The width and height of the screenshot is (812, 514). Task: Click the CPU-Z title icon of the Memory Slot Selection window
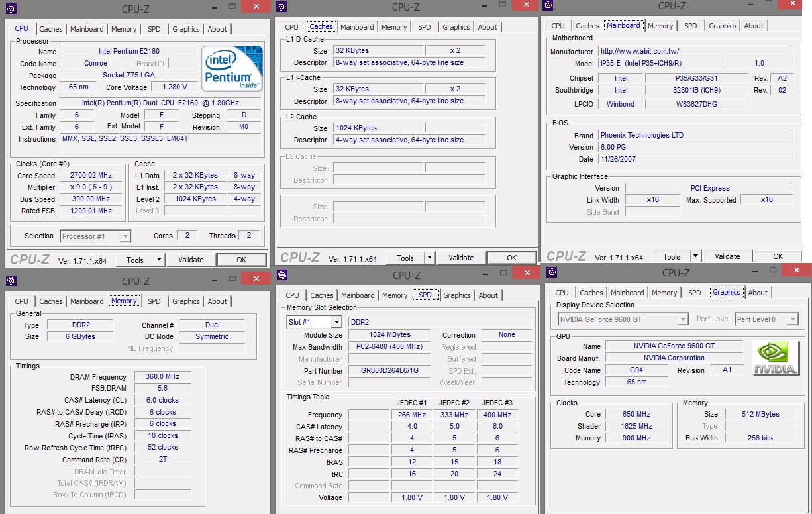(281, 275)
